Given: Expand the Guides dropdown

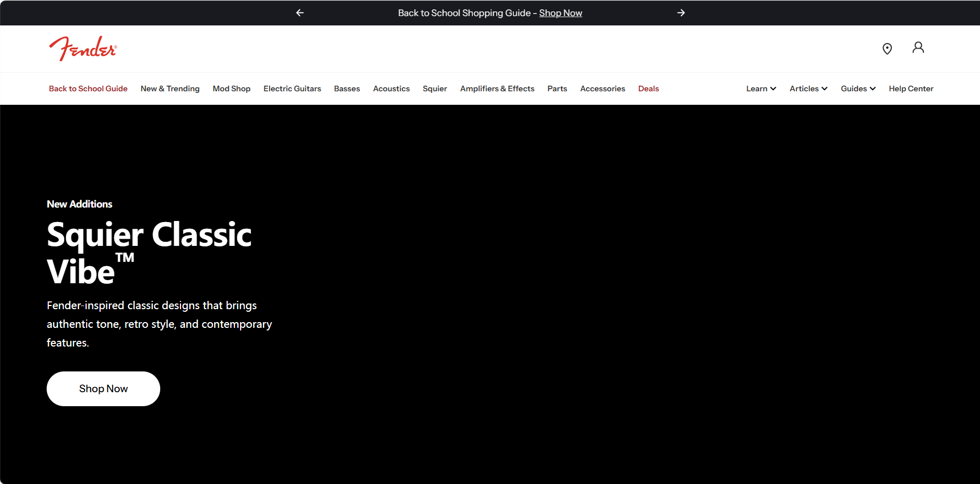Looking at the screenshot, I should [858, 89].
